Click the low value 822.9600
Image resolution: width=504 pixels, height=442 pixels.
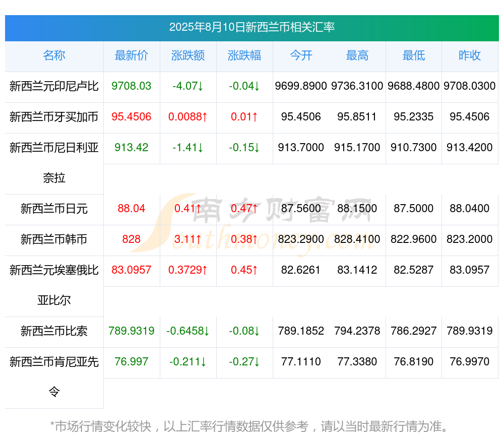414,239
